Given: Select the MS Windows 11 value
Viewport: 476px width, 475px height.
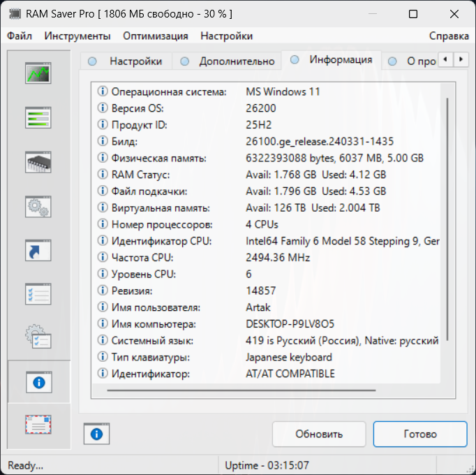Looking at the screenshot, I should 283,92.
